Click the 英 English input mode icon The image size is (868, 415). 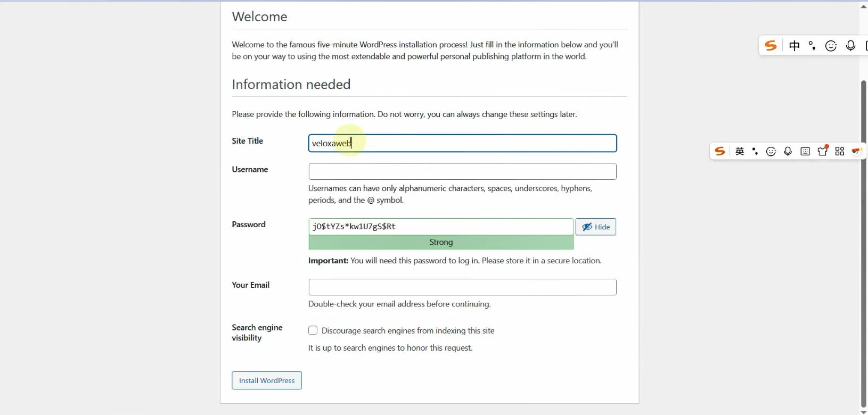coord(740,152)
